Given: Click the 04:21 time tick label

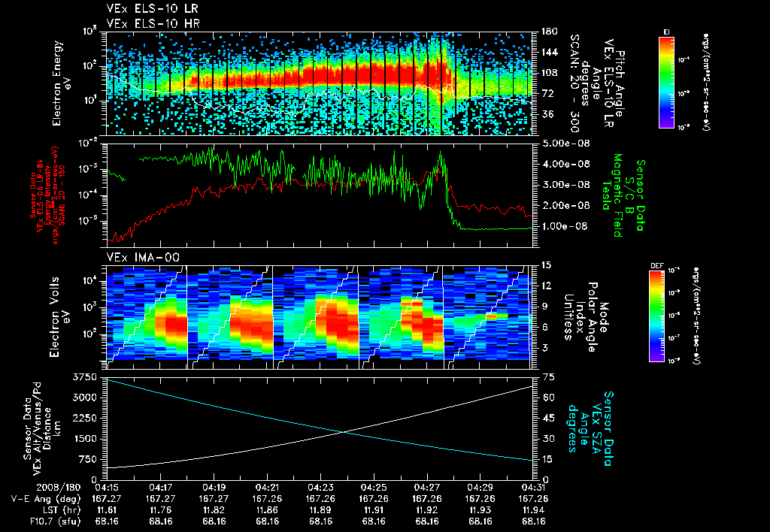Looking at the screenshot, I should (267, 488).
